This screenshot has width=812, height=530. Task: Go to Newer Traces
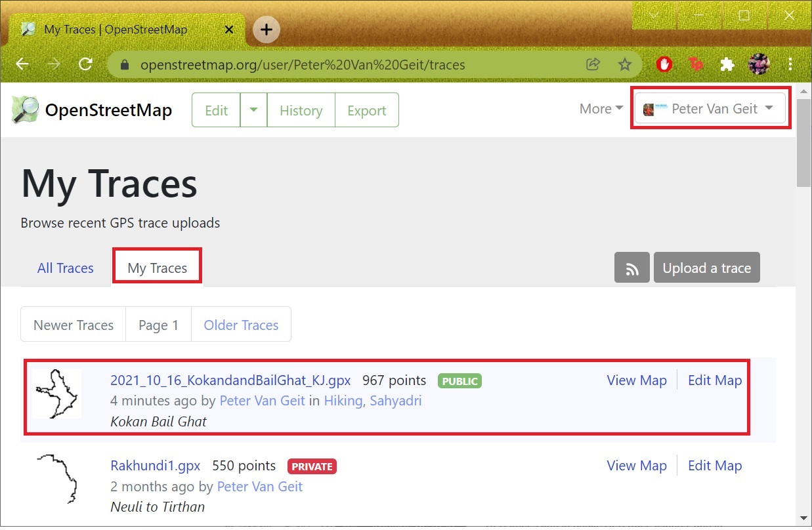(74, 325)
